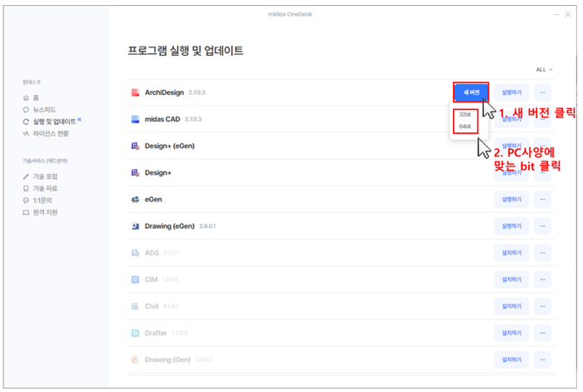The height and width of the screenshot is (392, 583).
Task: Click the ArchiDesign version number 2.7.0.3
Action: click(x=197, y=92)
